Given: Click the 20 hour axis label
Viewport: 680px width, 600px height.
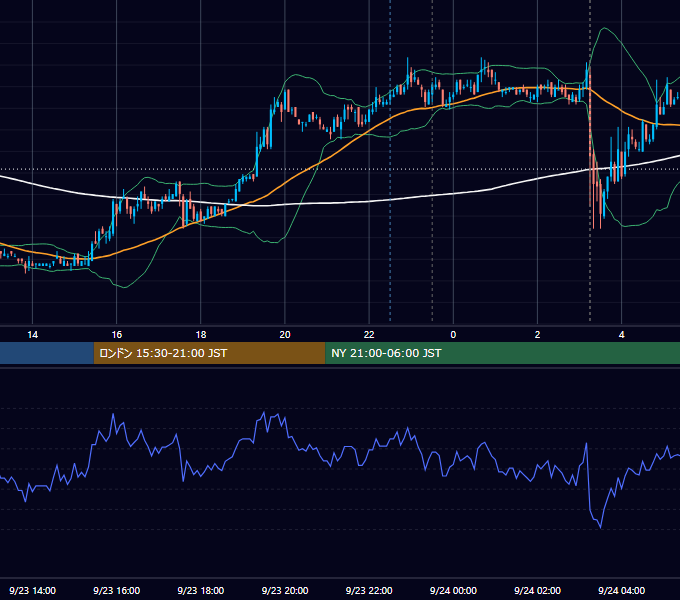Looking at the screenshot, I should (x=285, y=335).
